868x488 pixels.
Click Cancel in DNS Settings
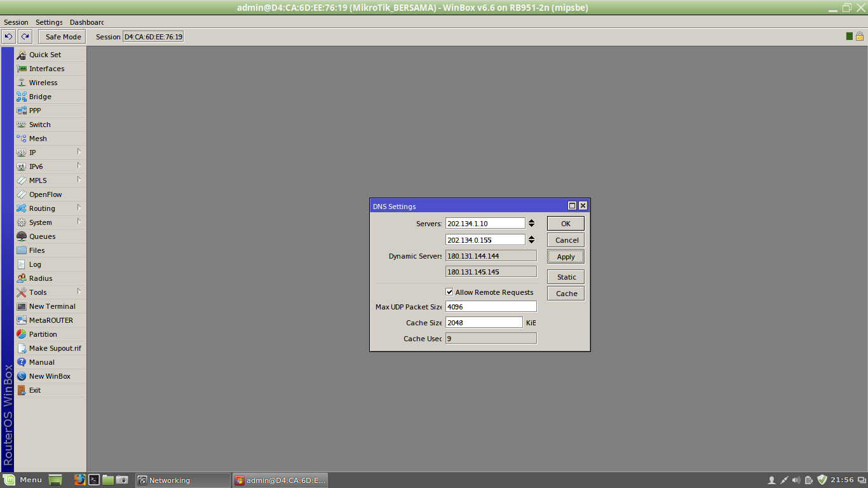pyautogui.click(x=566, y=240)
